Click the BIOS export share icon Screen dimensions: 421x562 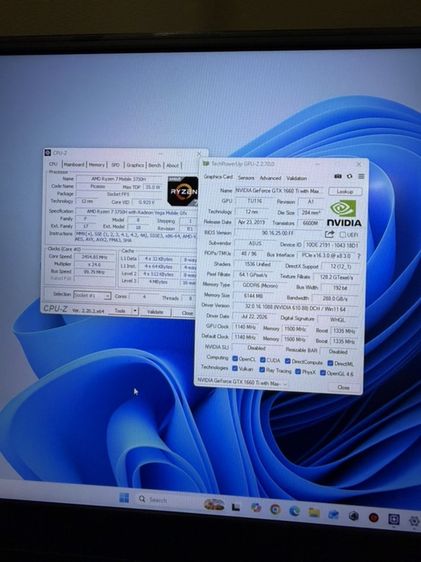pyautogui.click(x=330, y=234)
